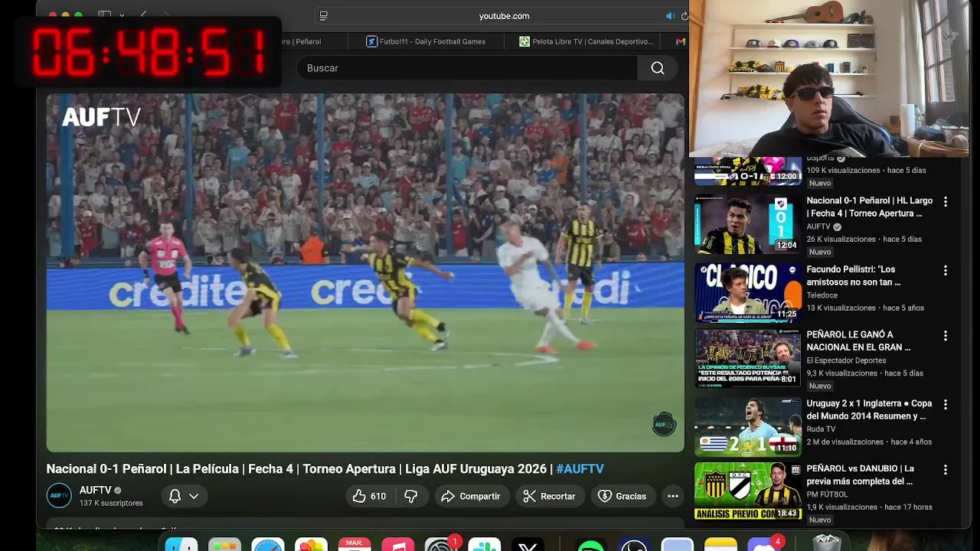Click the Ruda TV channel name
980x551 pixels.
[821, 429]
